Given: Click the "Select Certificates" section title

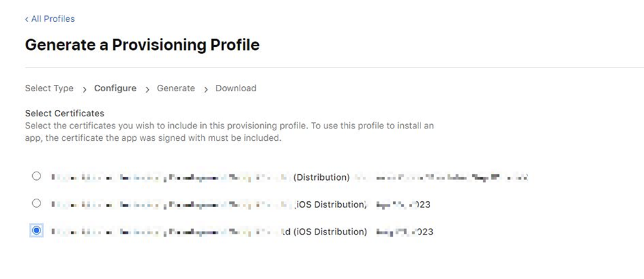Looking at the screenshot, I should click(x=64, y=113).
